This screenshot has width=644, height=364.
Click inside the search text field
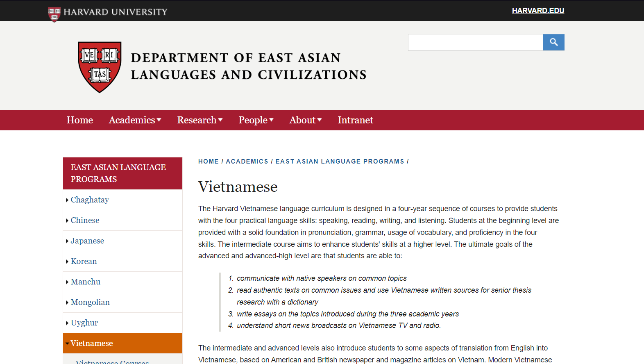pyautogui.click(x=475, y=42)
